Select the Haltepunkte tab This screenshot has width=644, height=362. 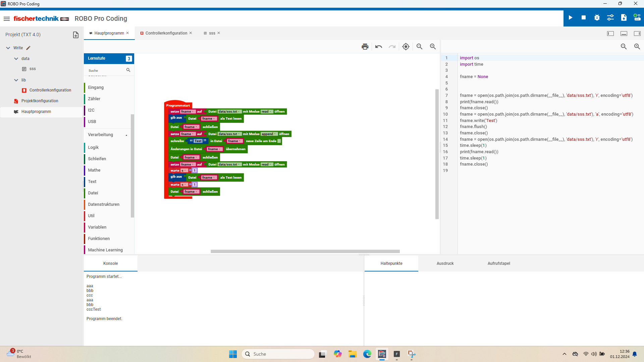click(x=391, y=263)
